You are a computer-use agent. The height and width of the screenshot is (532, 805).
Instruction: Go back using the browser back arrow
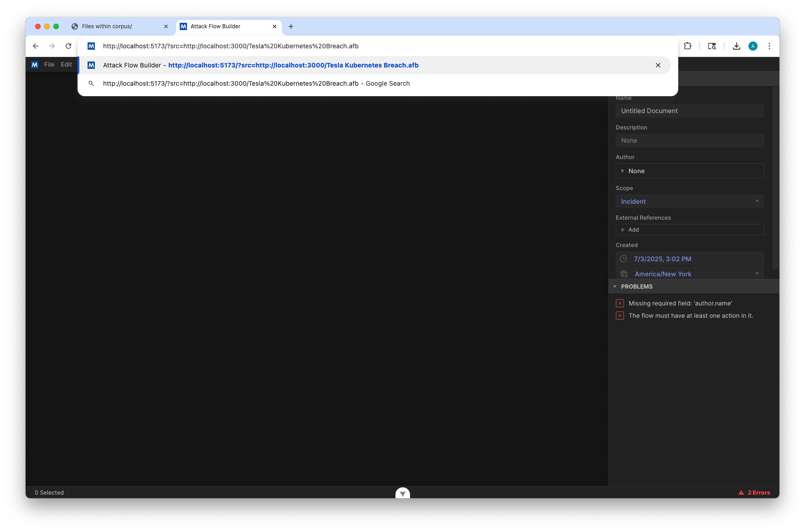click(36, 46)
